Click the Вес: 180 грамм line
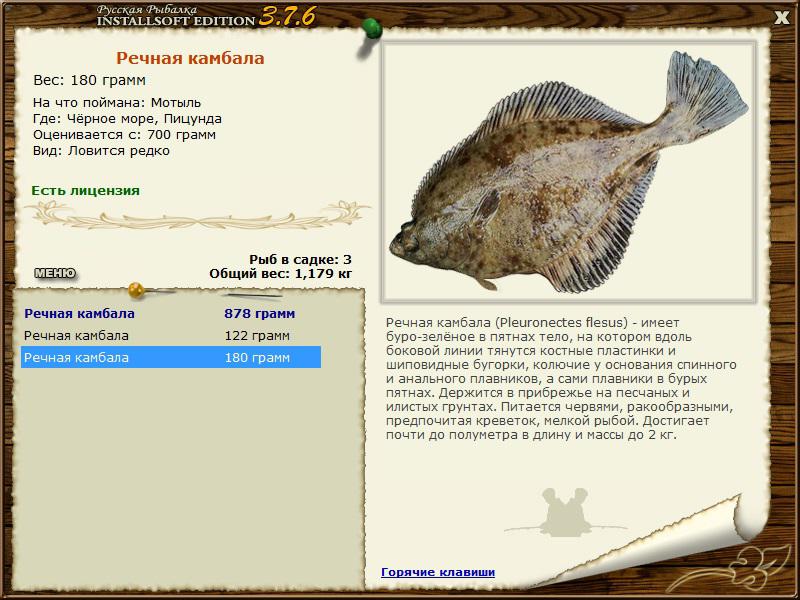 (x=89, y=80)
